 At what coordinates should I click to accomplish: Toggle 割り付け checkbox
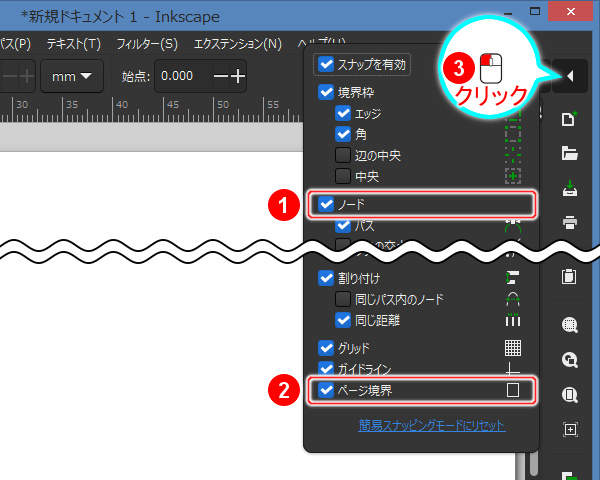(x=326, y=278)
